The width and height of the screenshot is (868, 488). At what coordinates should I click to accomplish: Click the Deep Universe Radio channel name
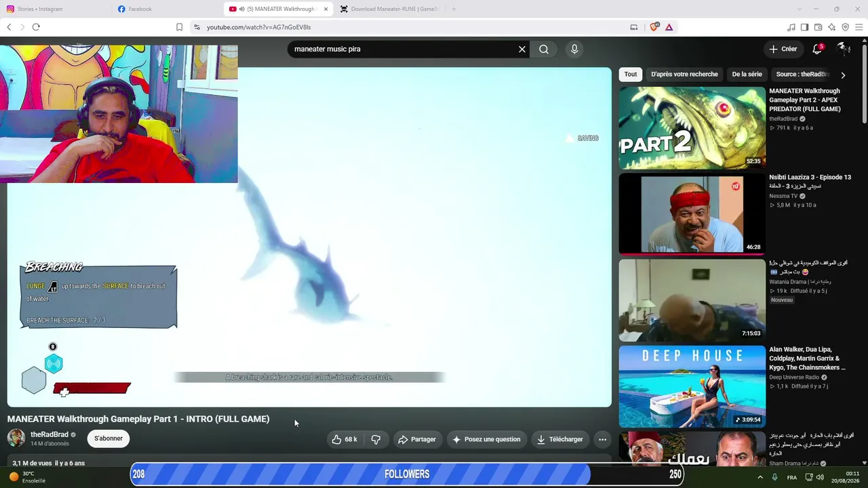coord(794,378)
